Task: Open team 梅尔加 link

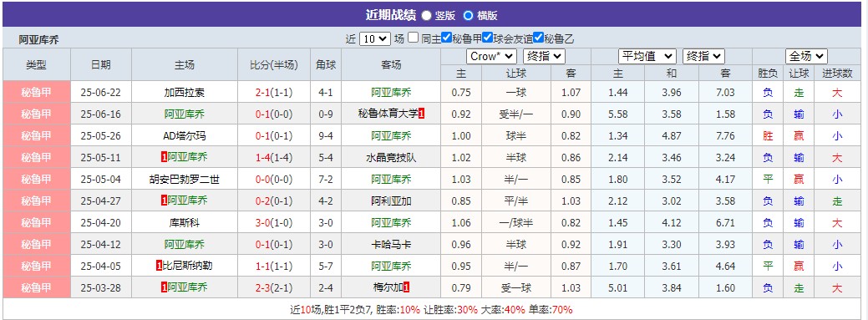Action: 388,288
